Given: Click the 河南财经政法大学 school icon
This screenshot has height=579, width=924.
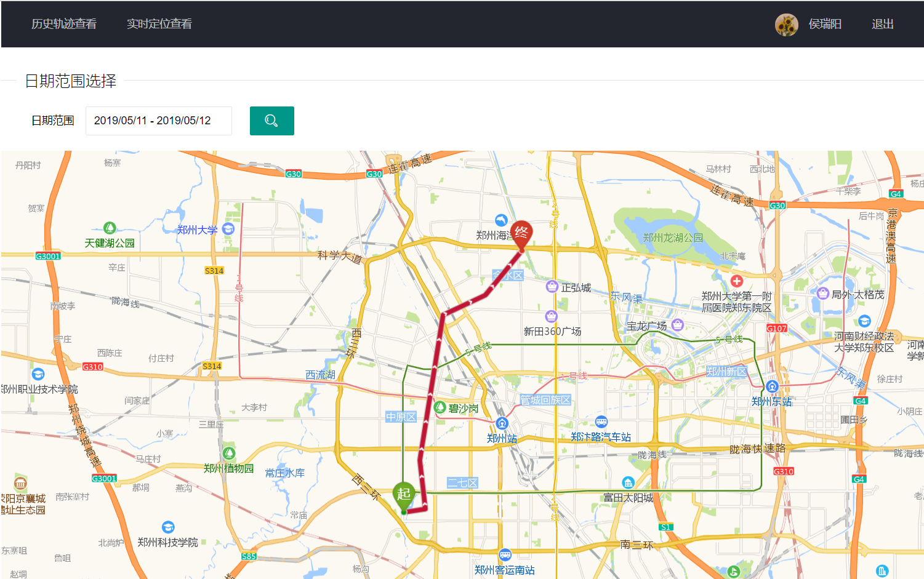Looking at the screenshot, I should tap(864, 321).
